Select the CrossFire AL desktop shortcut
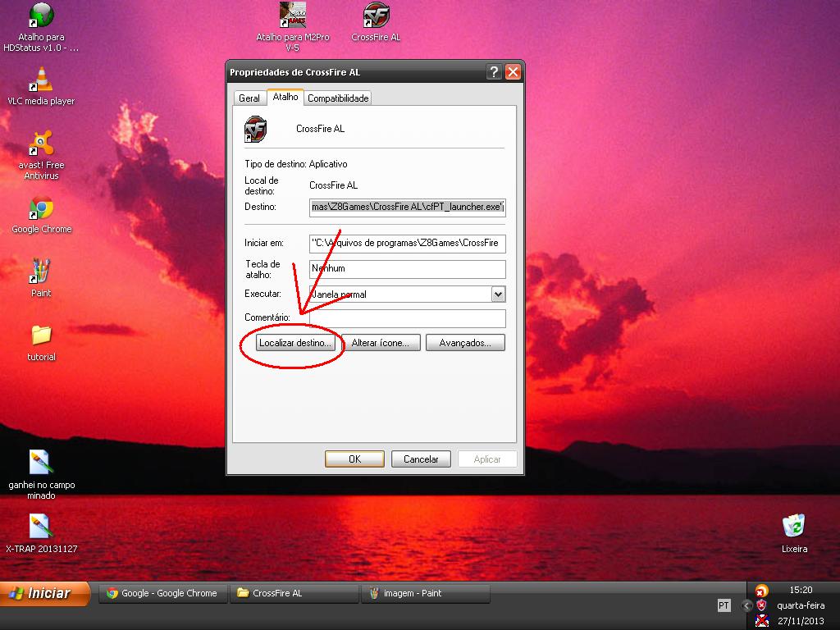Screen dimensions: 840x630 coord(376,16)
